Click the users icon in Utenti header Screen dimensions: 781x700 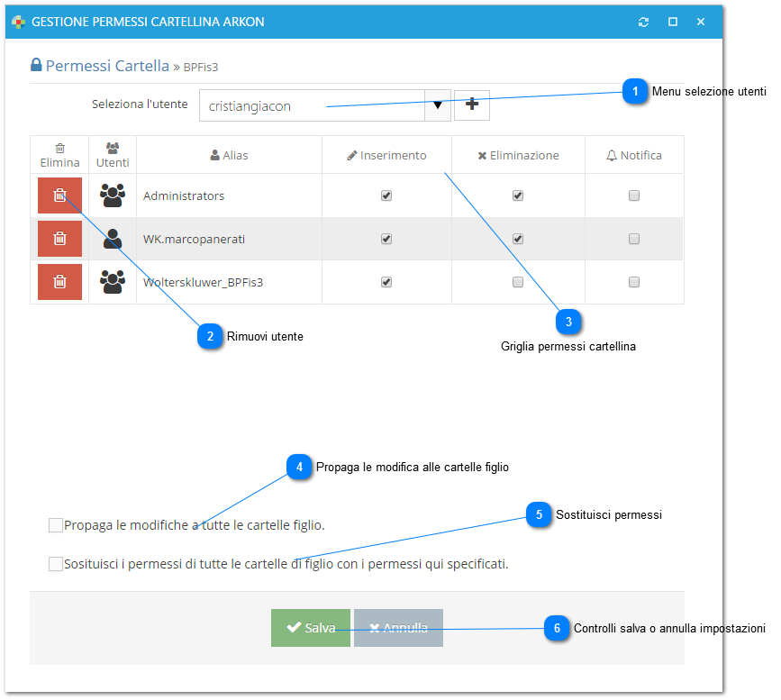tap(113, 148)
